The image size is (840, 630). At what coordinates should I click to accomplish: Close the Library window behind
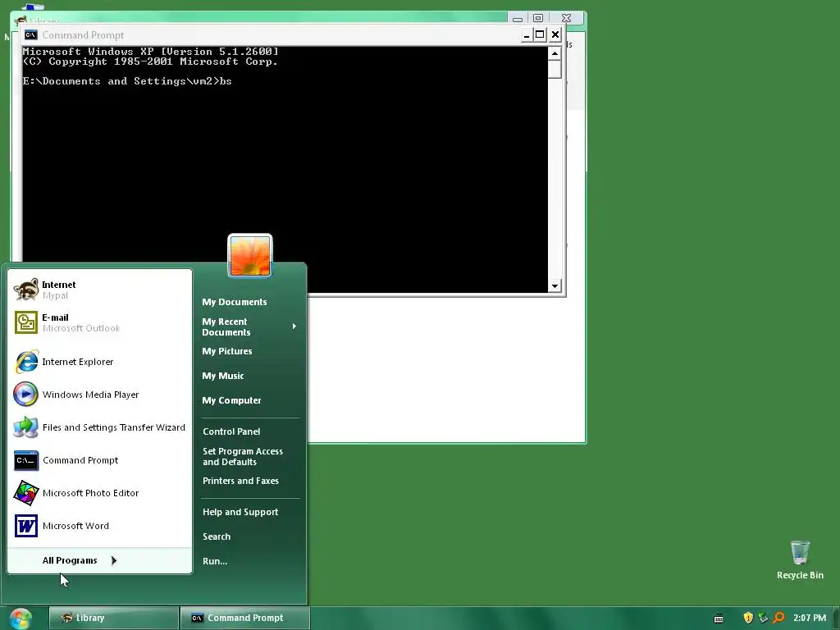coord(566,18)
